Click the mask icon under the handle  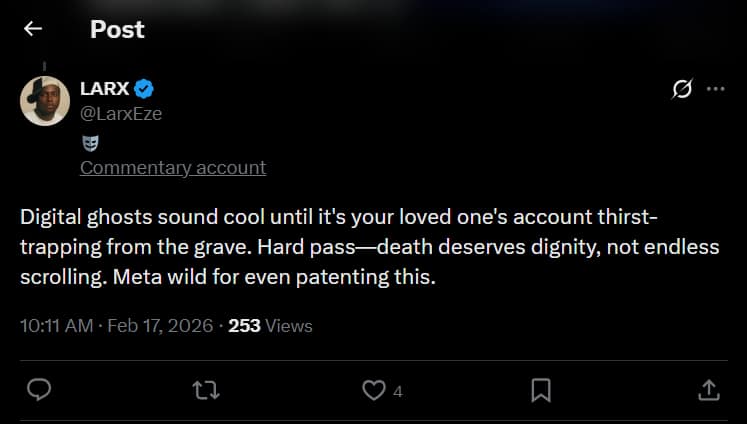[89, 141]
